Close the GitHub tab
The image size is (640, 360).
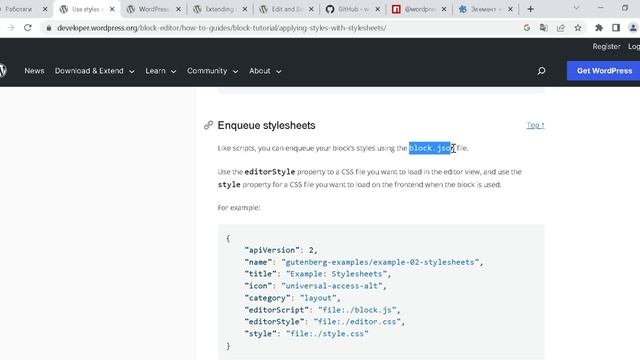pos(378,9)
